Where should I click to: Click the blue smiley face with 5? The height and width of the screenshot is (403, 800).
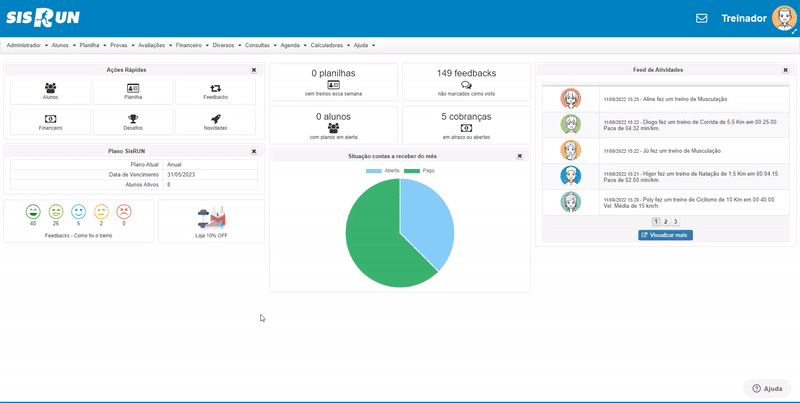(79, 212)
